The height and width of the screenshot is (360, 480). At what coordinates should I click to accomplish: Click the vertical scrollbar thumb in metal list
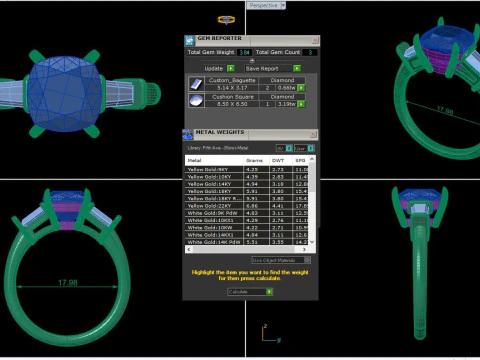[x=312, y=177]
